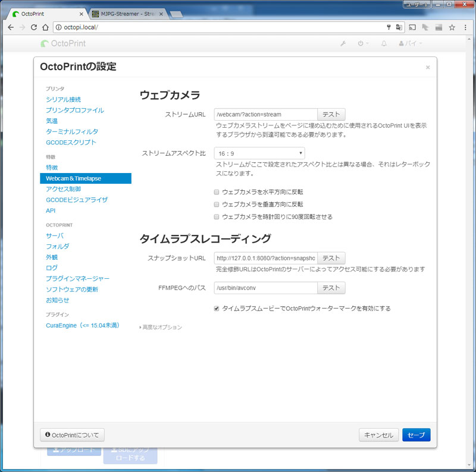Click the ストリームURL input field

tap(265, 114)
